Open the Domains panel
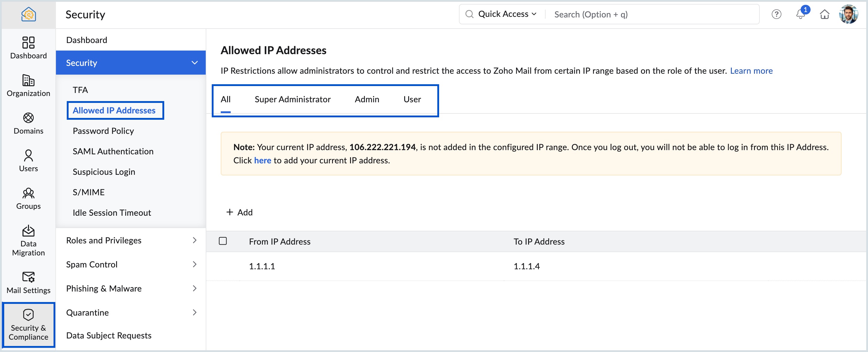The width and height of the screenshot is (868, 352). (28, 123)
